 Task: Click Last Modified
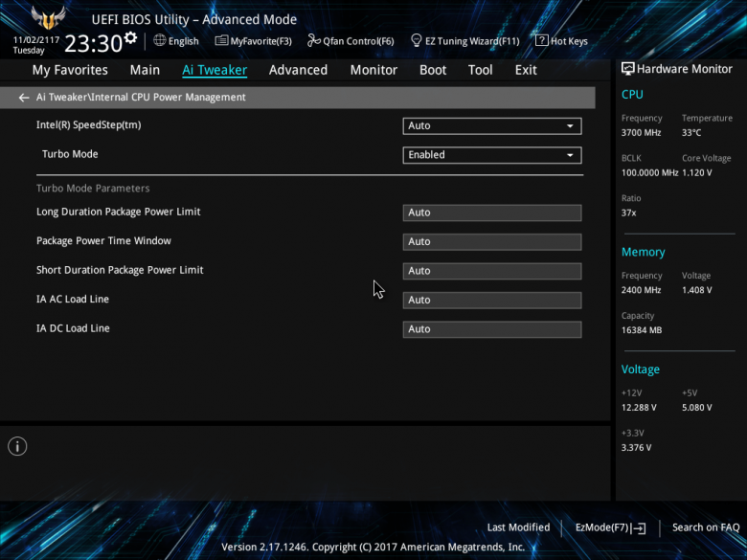click(x=518, y=527)
